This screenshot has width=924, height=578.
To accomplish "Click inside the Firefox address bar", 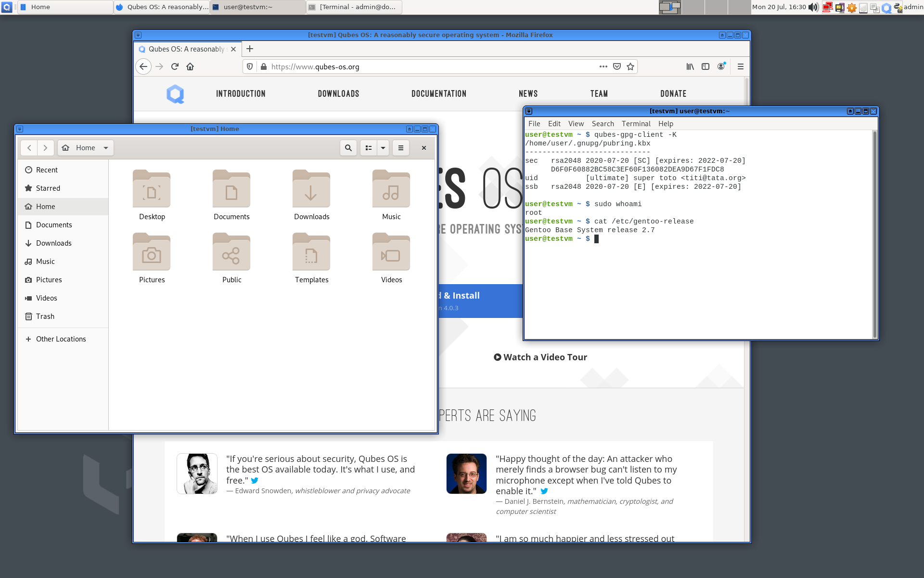I will [x=433, y=66].
